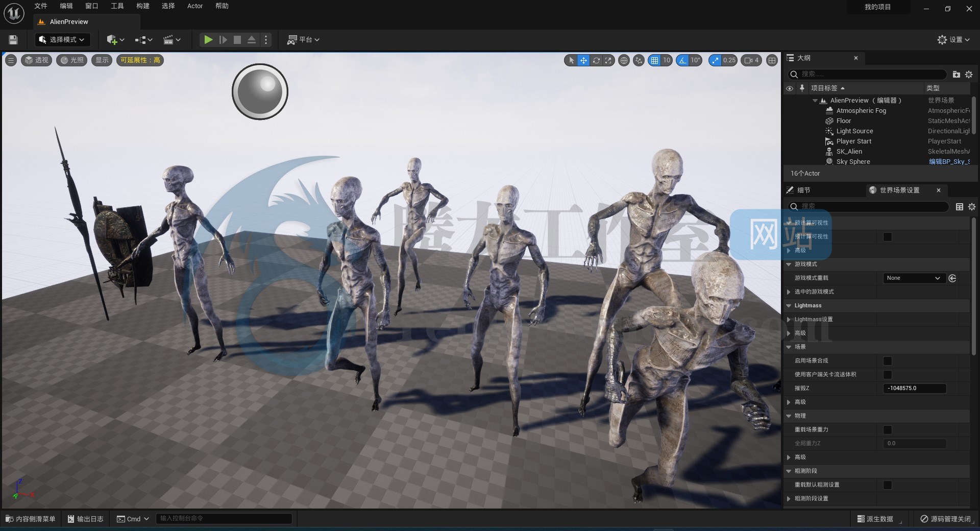Switch to the 世界场景设置 tab
Screen dimensions: 980x531
point(899,190)
